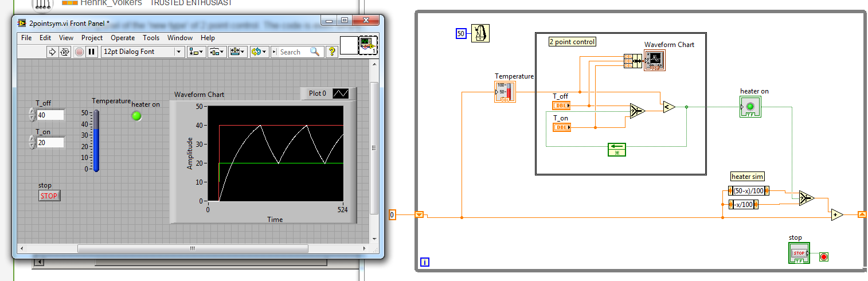868x281 pixels.
Task: Toggle the heater on LED indicator
Action: pos(136,116)
